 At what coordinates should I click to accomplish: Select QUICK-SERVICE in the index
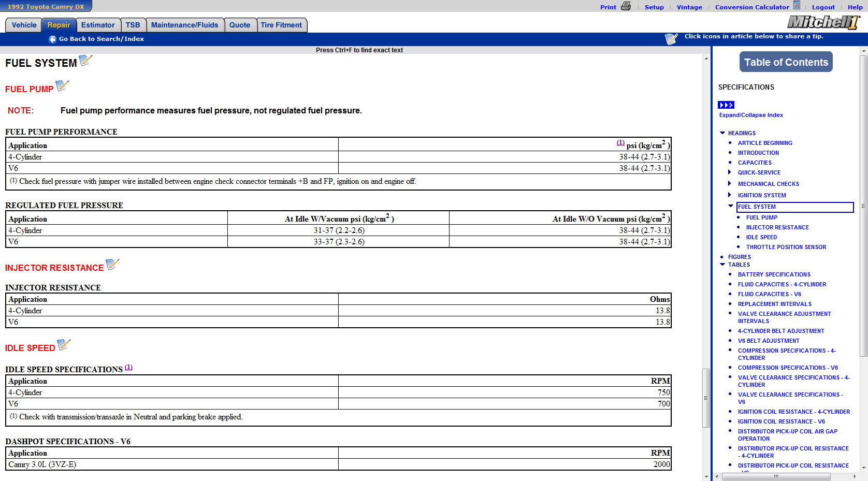pyautogui.click(x=759, y=172)
